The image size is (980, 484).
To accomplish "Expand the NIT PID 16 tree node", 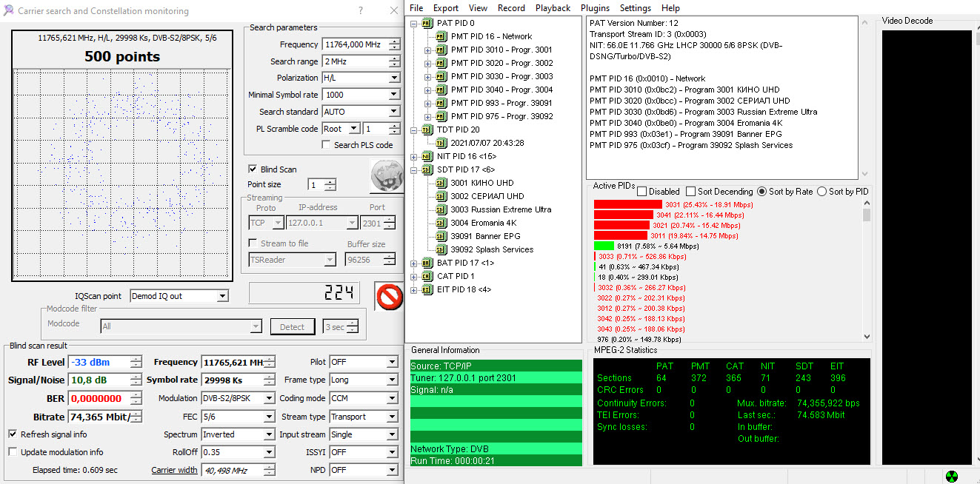I will click(x=414, y=156).
